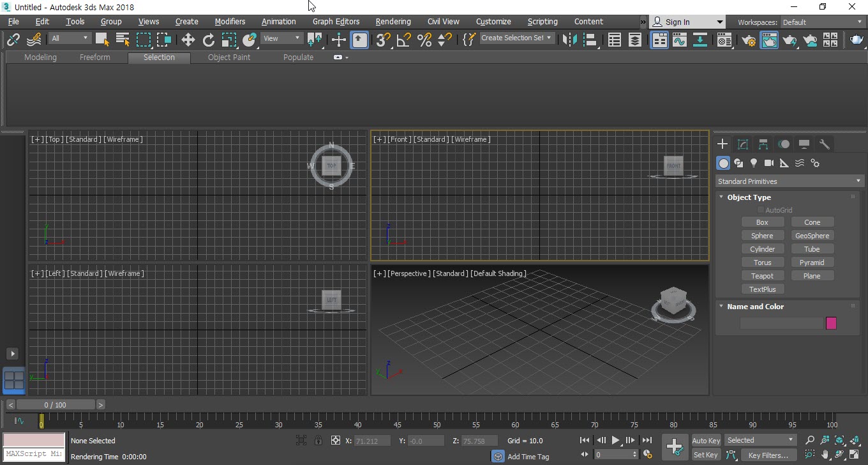Select the Select and Move tool
Screen dimensions: 868x465
188,40
